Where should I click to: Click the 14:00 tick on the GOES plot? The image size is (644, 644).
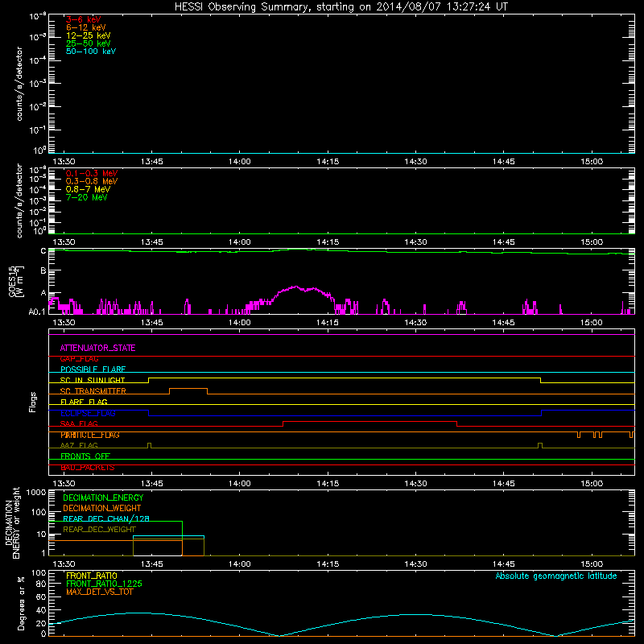(x=239, y=323)
